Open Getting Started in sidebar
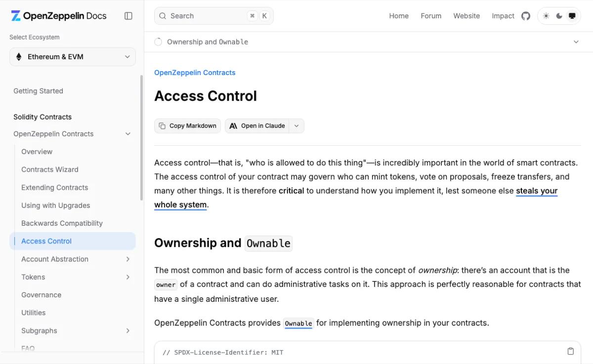 click(x=38, y=91)
